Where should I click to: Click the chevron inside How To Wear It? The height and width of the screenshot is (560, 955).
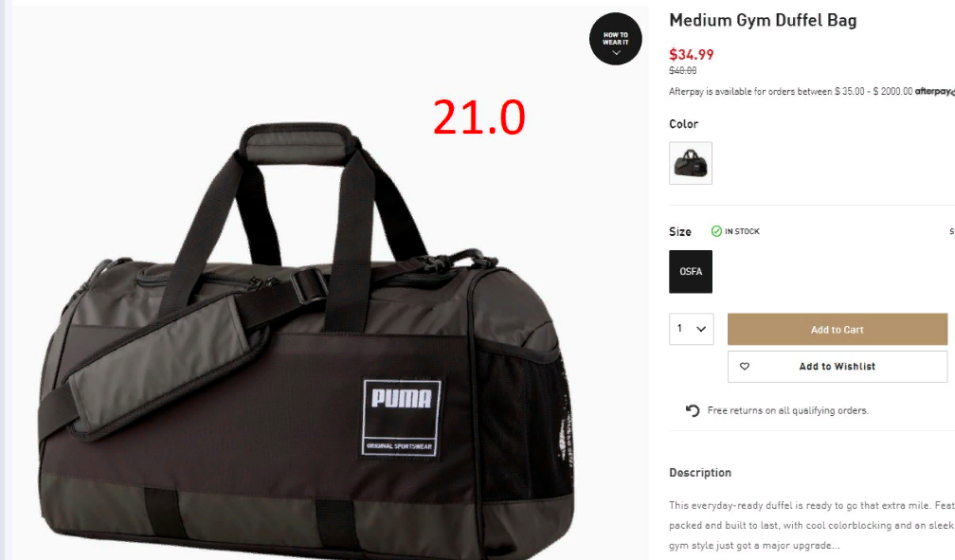[616, 53]
